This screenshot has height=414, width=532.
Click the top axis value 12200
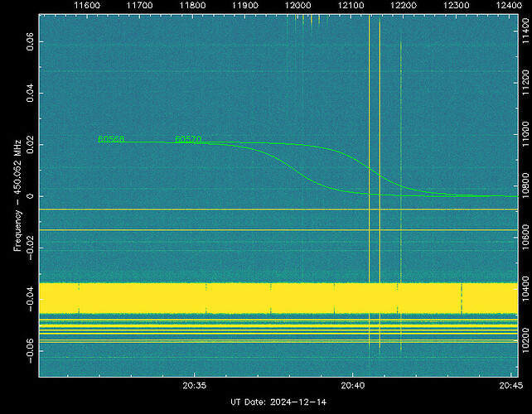tap(404, 6)
